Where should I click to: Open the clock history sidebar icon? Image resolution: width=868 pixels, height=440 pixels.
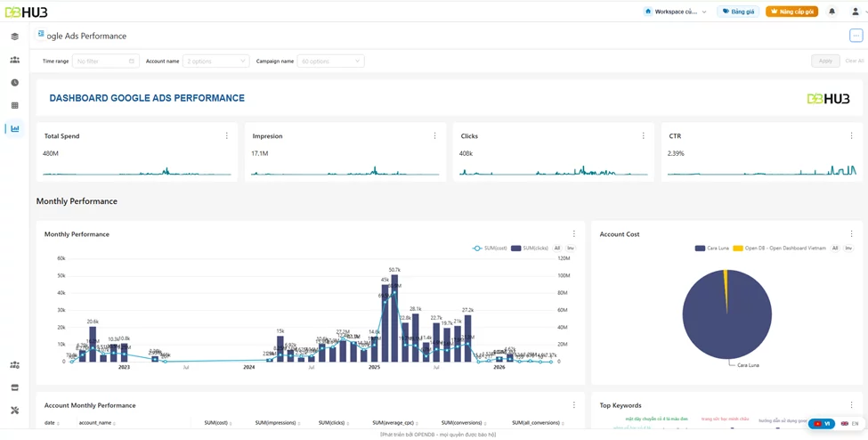point(15,83)
